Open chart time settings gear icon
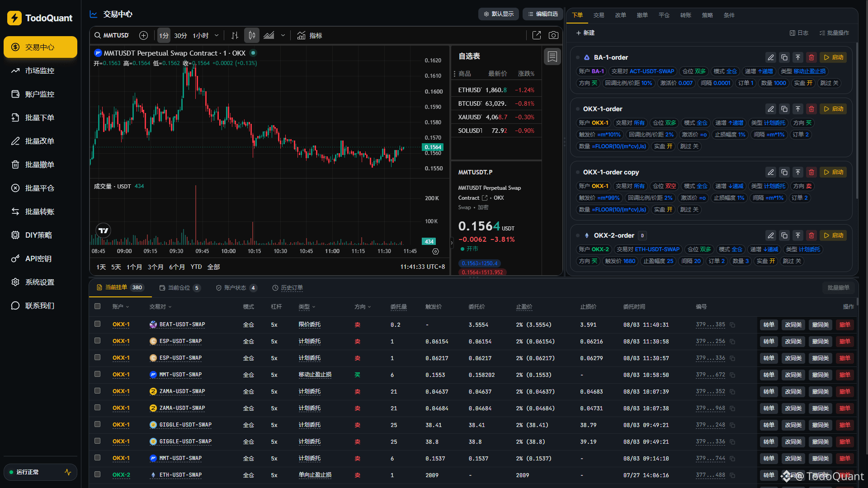 tap(435, 251)
